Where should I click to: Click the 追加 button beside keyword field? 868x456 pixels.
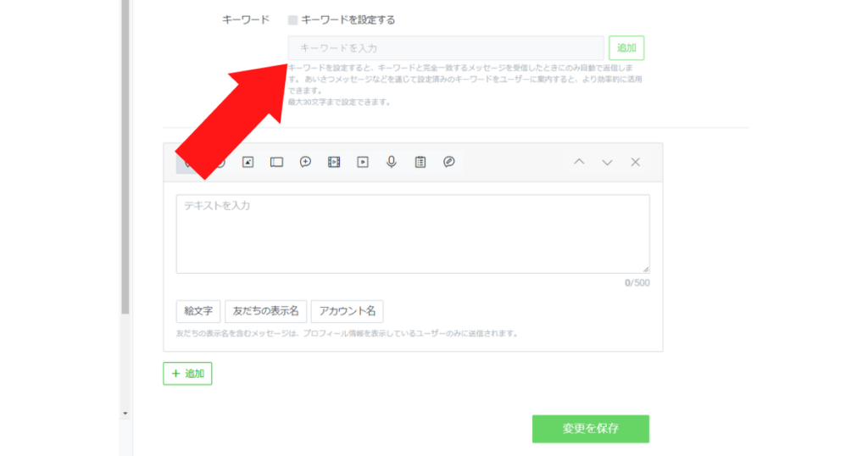tap(626, 48)
